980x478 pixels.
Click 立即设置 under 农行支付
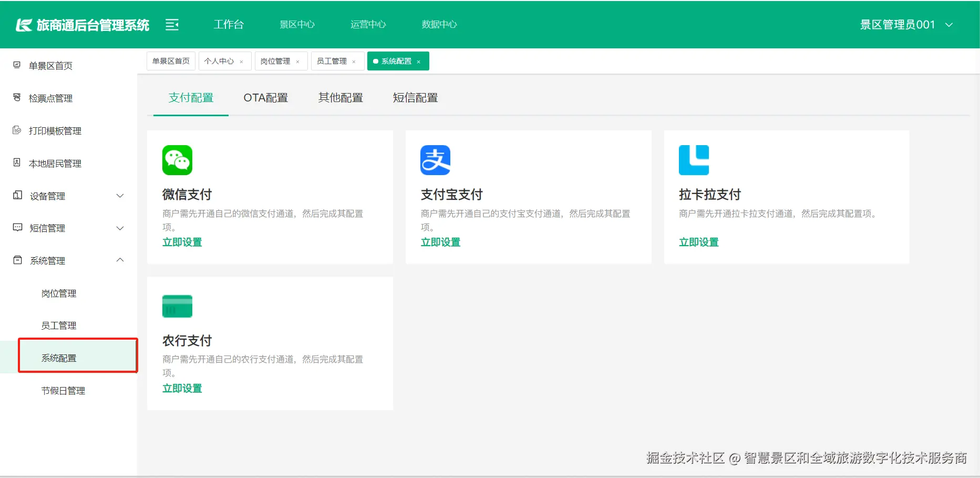point(182,388)
